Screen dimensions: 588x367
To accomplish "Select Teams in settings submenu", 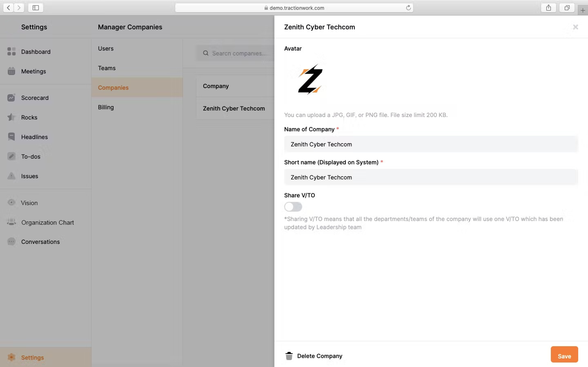I will click(107, 68).
